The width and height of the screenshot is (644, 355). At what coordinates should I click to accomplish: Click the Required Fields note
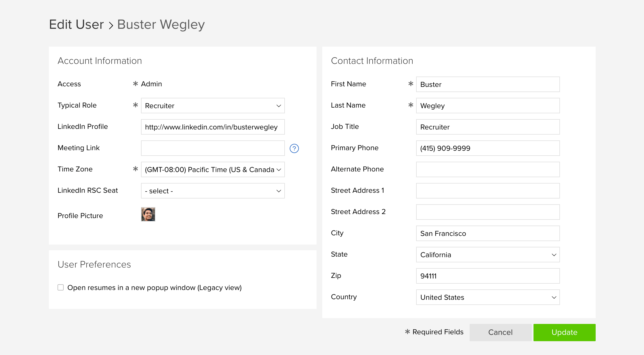434,332
